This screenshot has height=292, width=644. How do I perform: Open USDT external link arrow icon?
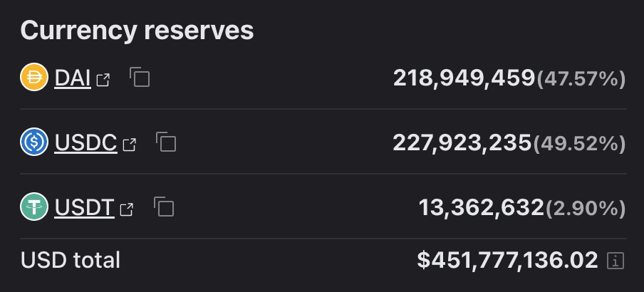[x=126, y=209]
